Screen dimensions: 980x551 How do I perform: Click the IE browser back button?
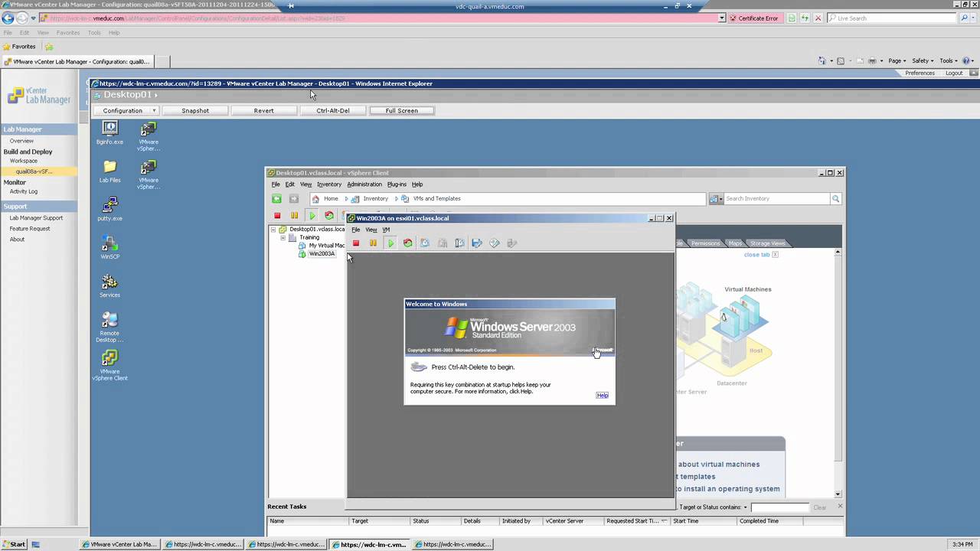pyautogui.click(x=8, y=18)
